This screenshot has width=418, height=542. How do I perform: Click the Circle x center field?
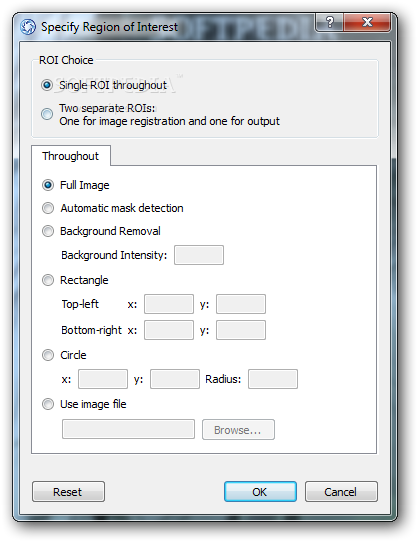(x=103, y=379)
